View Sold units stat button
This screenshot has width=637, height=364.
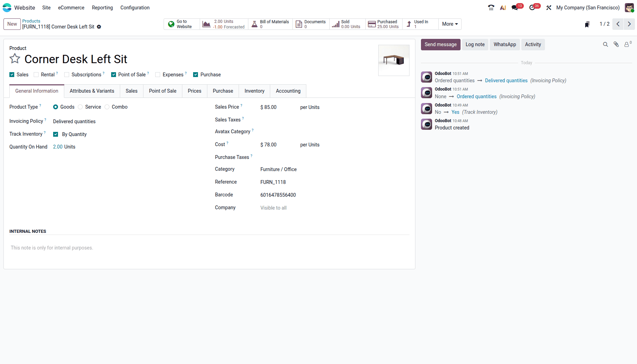click(x=347, y=24)
